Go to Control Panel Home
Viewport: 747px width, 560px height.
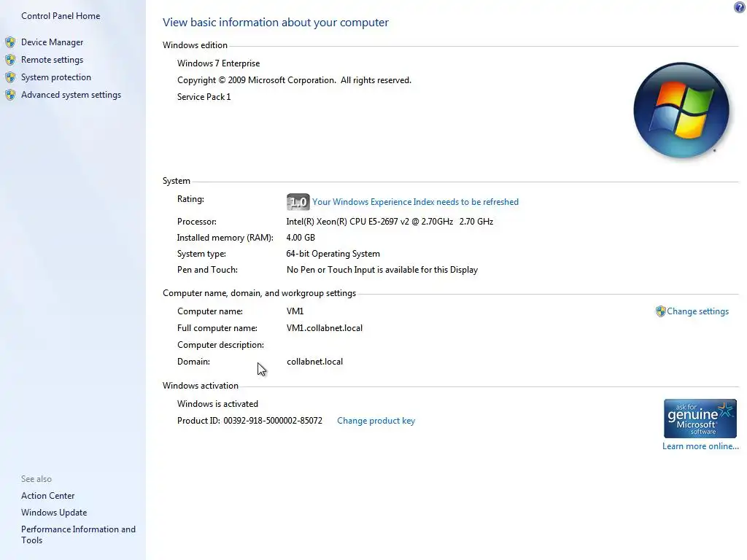click(x=61, y=16)
